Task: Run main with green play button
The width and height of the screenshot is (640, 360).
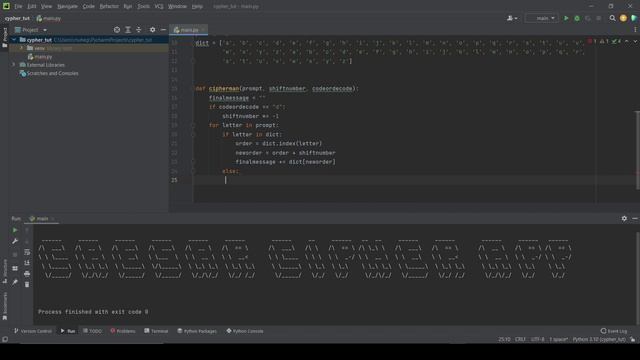Action: 566,18
